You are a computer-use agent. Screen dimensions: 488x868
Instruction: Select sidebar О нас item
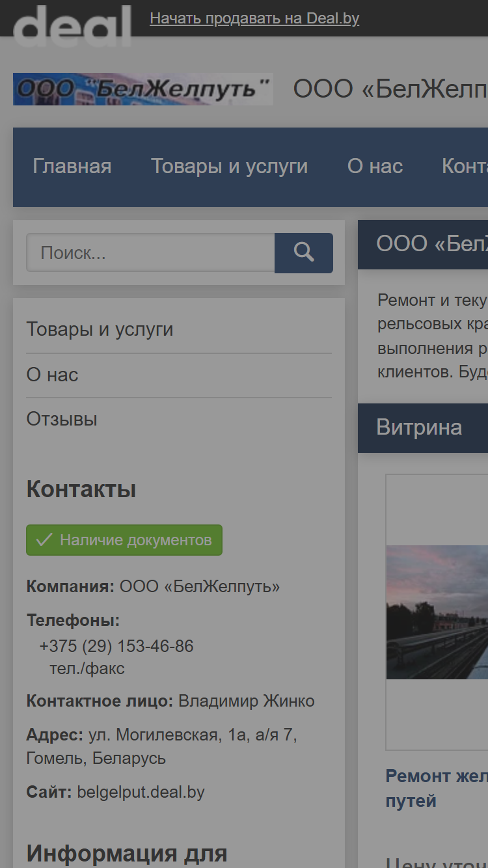(52, 375)
